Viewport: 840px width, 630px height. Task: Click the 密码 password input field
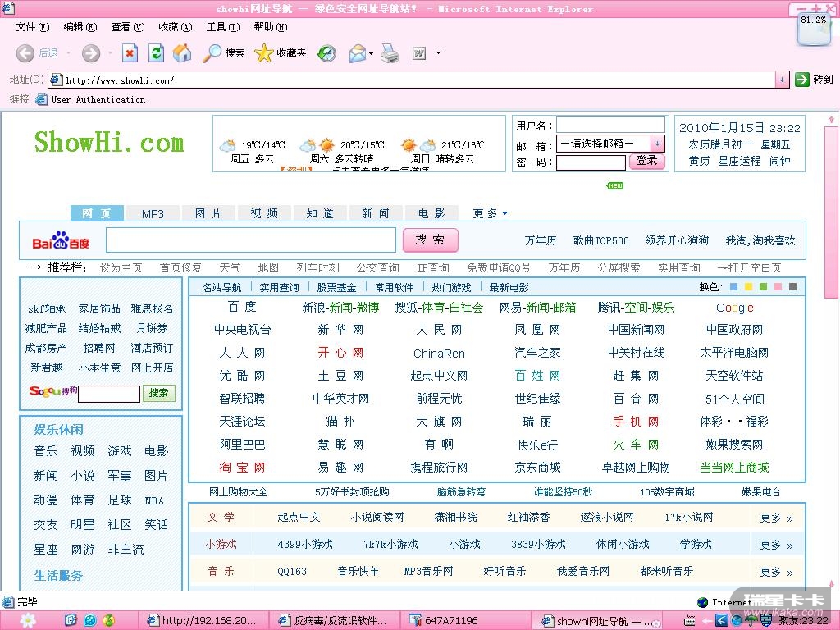(x=591, y=162)
